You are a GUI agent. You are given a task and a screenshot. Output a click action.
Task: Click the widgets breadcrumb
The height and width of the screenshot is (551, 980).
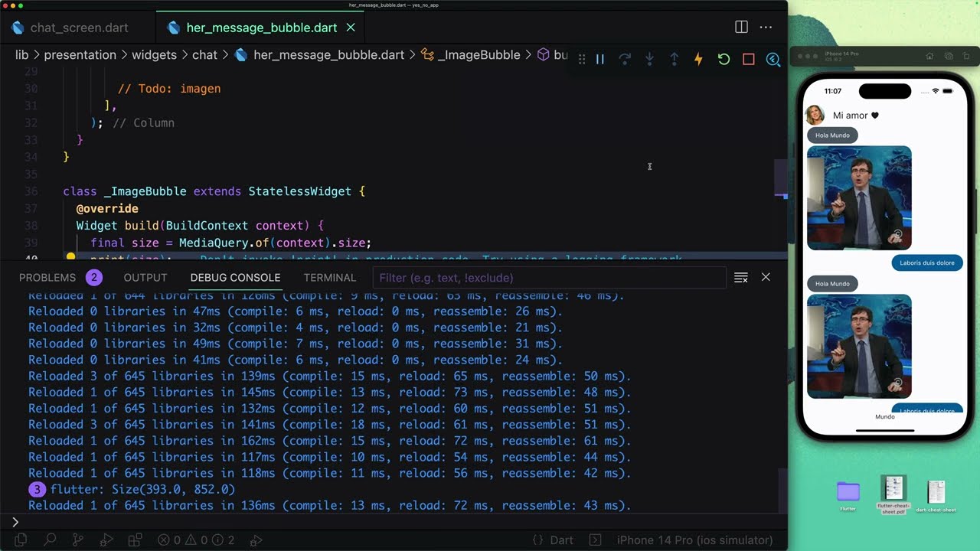(x=154, y=55)
